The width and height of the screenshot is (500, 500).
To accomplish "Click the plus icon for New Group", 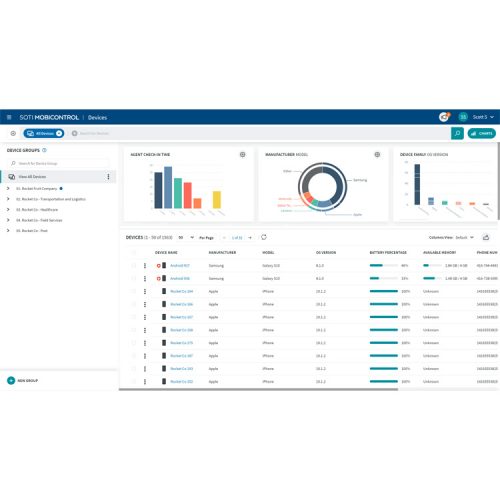I will pos(11,380).
